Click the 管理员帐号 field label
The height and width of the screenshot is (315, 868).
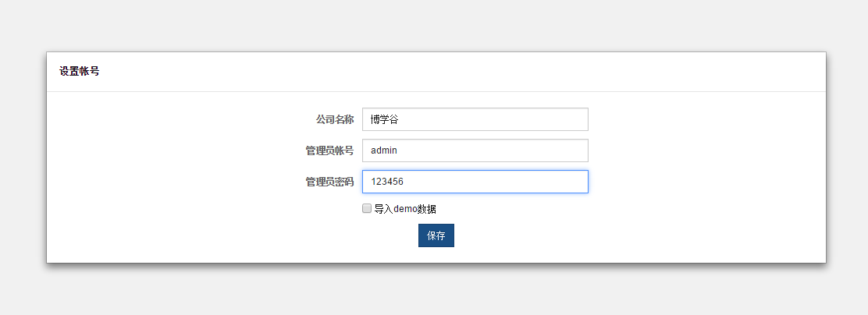pos(329,150)
